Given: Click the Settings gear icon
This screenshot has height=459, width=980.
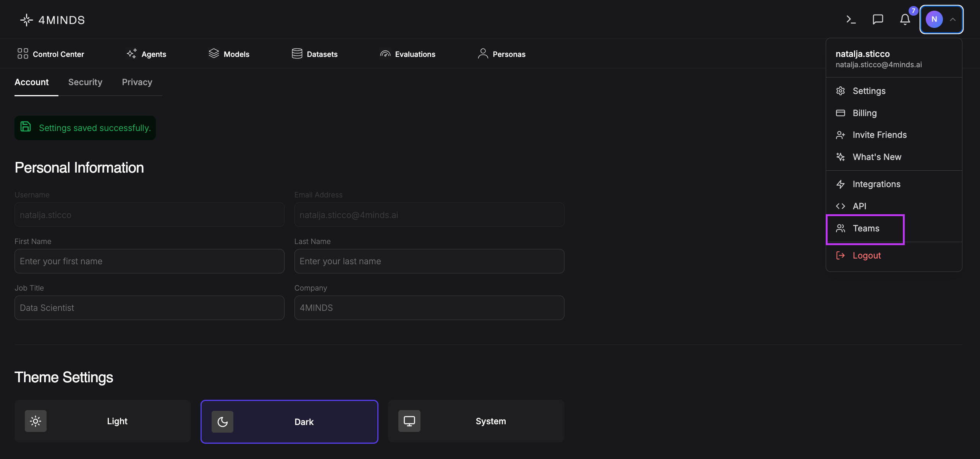Looking at the screenshot, I should 841,91.
